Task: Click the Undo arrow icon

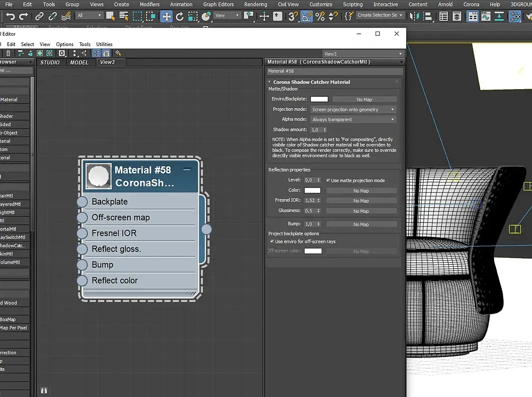Action: pyautogui.click(x=10, y=16)
